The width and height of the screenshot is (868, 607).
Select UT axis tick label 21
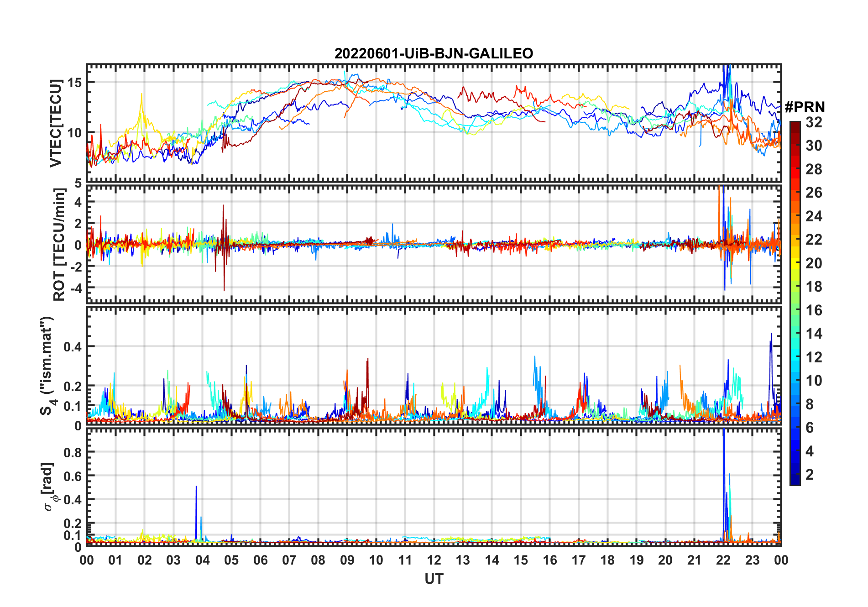(694, 560)
